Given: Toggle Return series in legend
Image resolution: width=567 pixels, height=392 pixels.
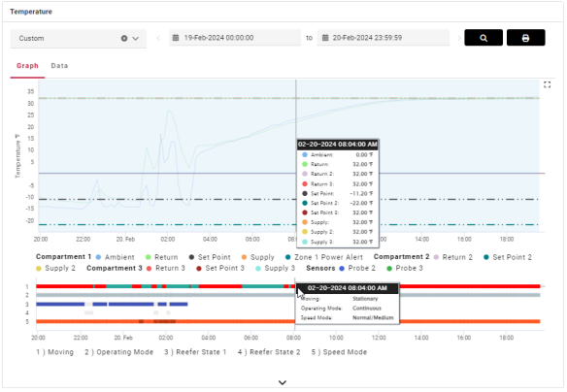Looking at the screenshot, I should (161, 257).
